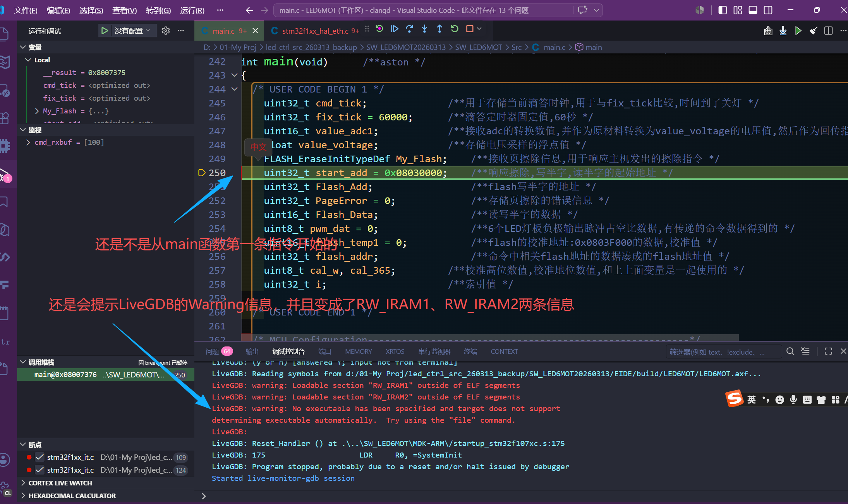The height and width of the screenshot is (504, 848).
Task: Split the editor to the right
Action: click(828, 31)
